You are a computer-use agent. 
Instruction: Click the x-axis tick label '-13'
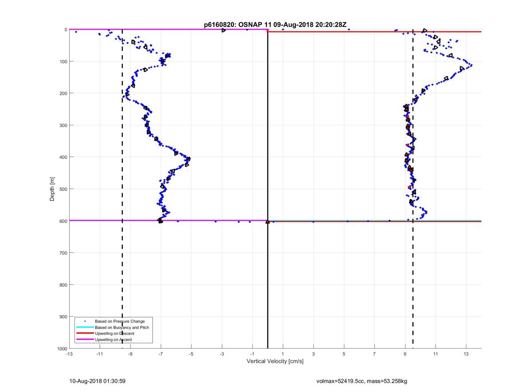[69, 354]
